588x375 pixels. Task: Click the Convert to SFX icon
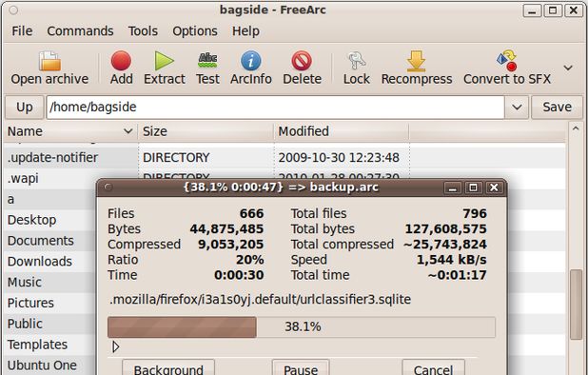(506, 60)
